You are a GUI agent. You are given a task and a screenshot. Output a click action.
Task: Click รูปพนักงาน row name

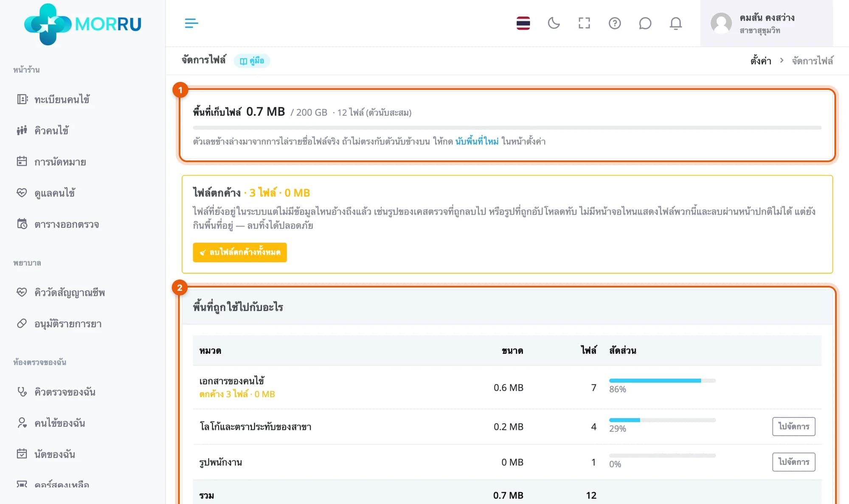click(221, 462)
